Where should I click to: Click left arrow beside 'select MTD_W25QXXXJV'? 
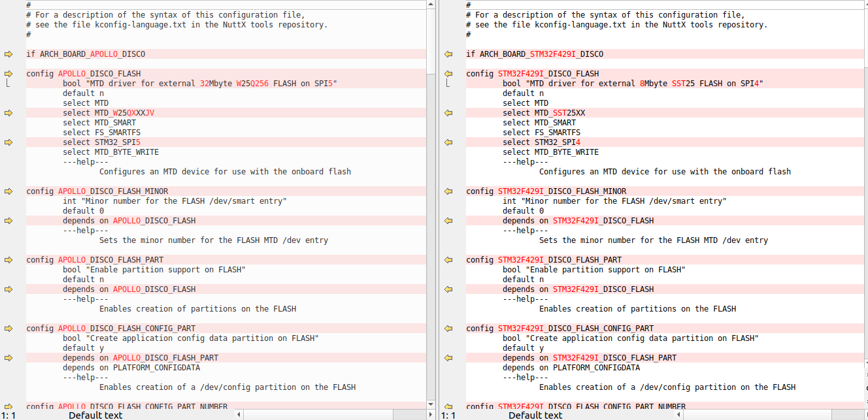click(x=8, y=113)
